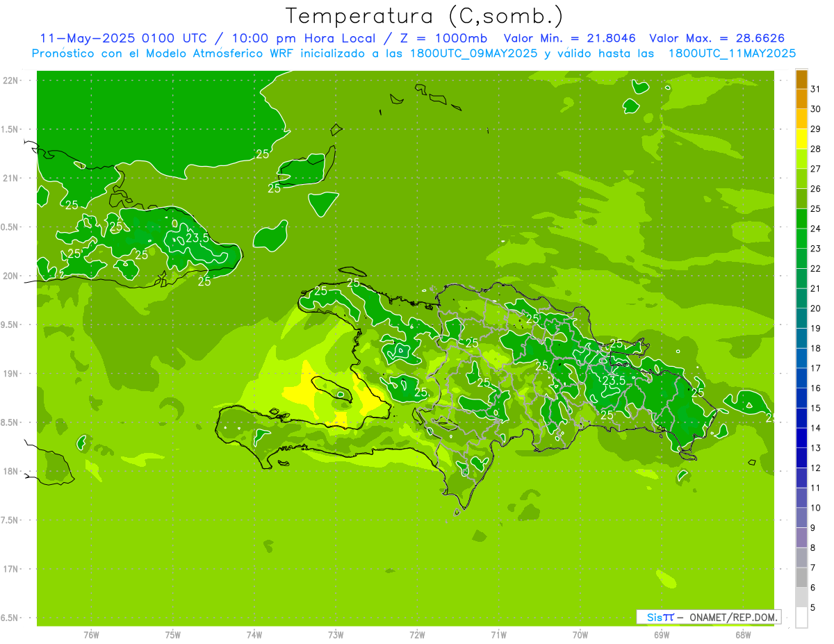Click the "29" color bar label
This screenshot has width=834, height=644.
[x=815, y=129]
